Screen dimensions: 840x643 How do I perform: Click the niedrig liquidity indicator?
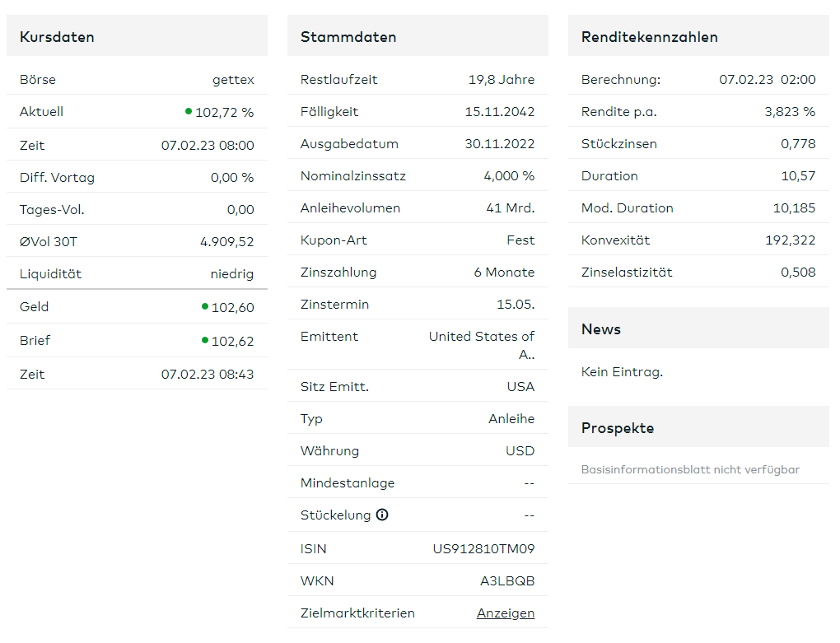click(234, 273)
